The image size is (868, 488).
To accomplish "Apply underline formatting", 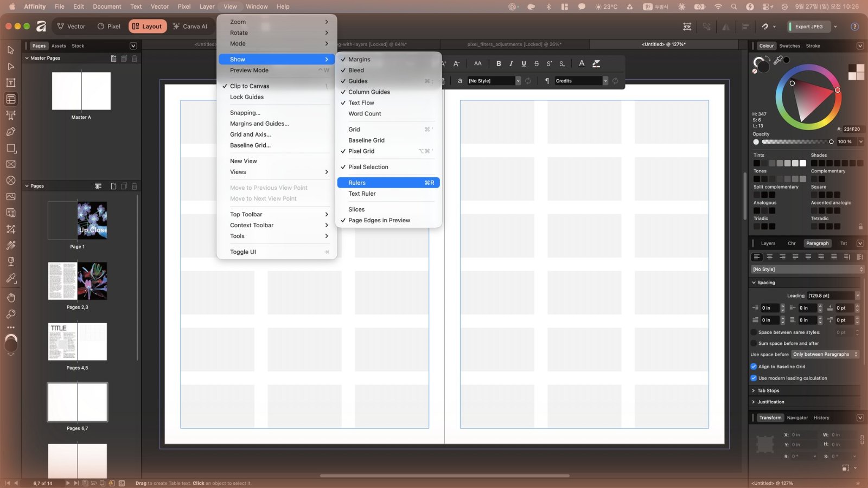I will pyautogui.click(x=524, y=63).
